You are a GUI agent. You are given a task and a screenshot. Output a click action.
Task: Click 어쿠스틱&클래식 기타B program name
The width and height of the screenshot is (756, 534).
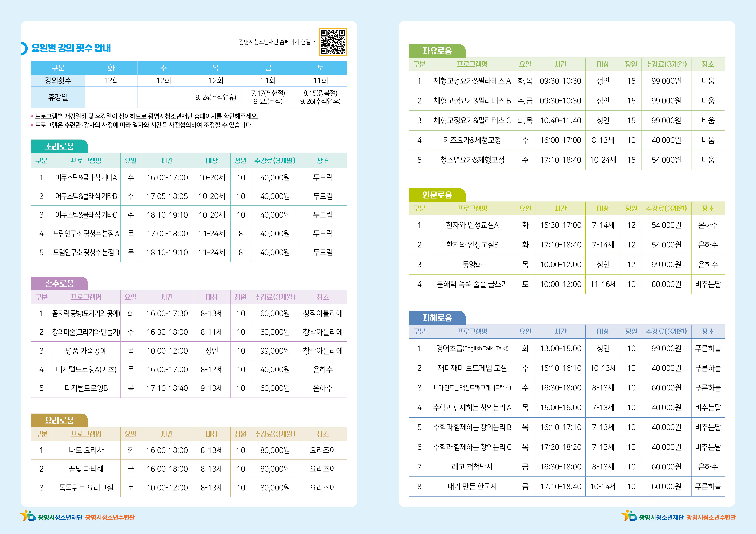pyautogui.click(x=86, y=196)
